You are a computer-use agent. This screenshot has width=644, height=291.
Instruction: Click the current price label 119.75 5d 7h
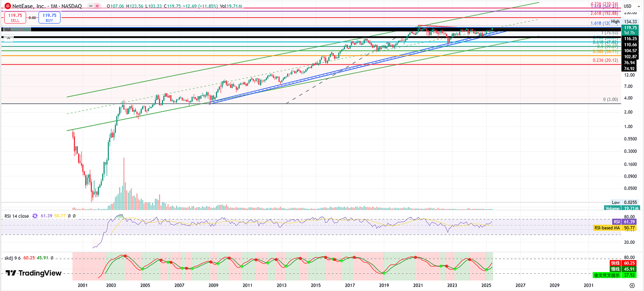[x=630, y=30]
